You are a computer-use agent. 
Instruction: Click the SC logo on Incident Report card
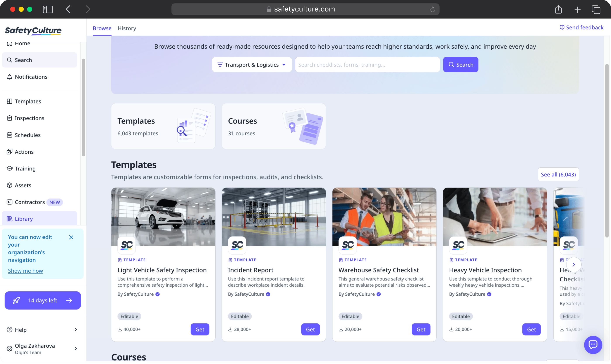237,245
